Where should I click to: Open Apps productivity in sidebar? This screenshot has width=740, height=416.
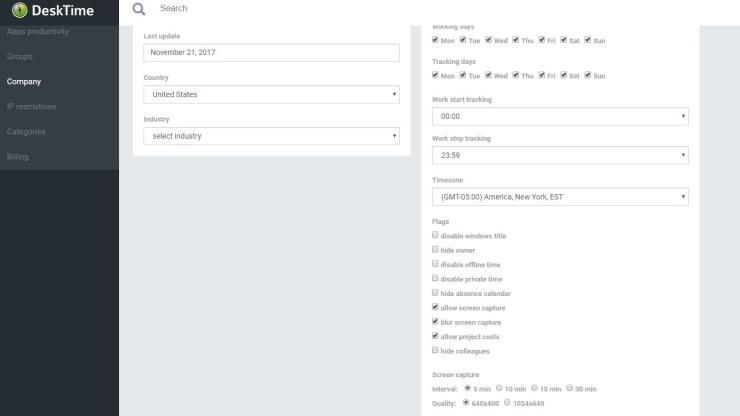point(38,32)
